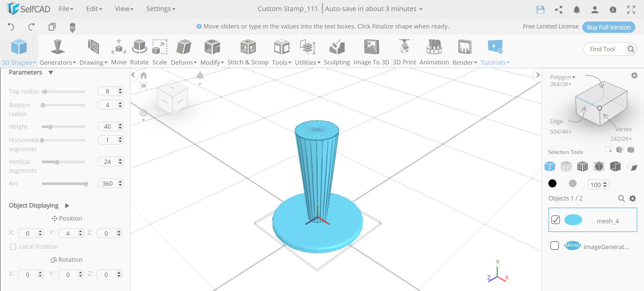The image size is (644, 291).
Task: Expand the Deform dropdown
Action: pos(183,62)
